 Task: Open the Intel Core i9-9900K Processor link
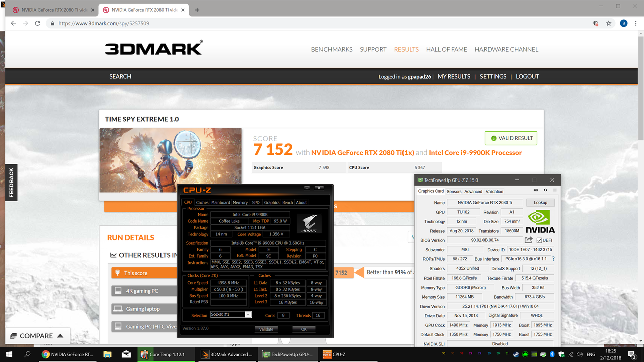tap(475, 153)
